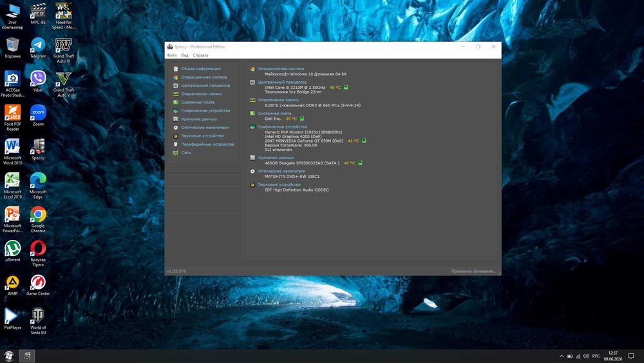The width and height of the screenshot is (644, 363).
Task: Click CPU temperature indicator icon beside 48 °C
Action: click(346, 87)
